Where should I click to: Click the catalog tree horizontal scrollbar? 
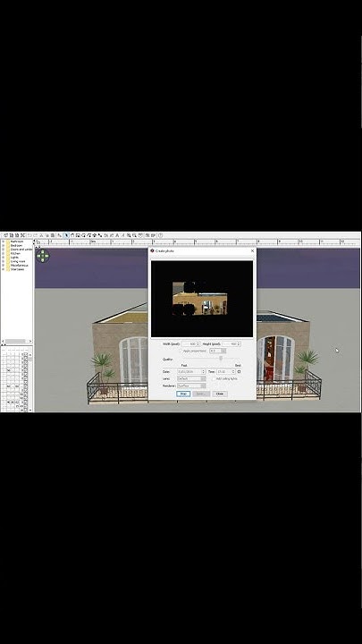point(16,342)
